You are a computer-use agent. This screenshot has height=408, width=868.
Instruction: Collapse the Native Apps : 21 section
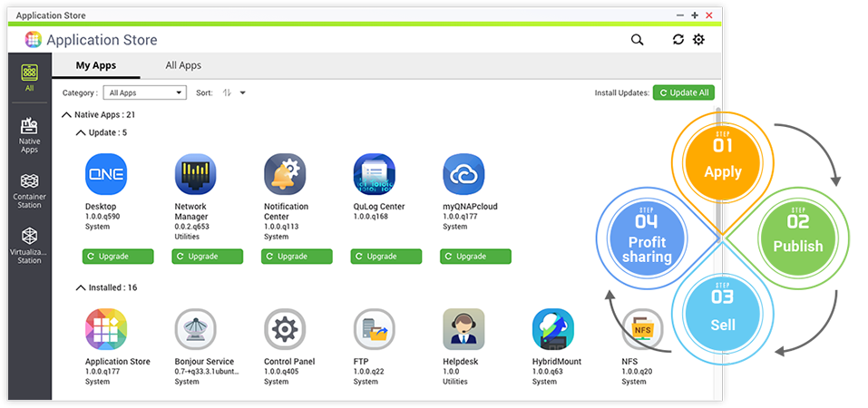click(66, 115)
